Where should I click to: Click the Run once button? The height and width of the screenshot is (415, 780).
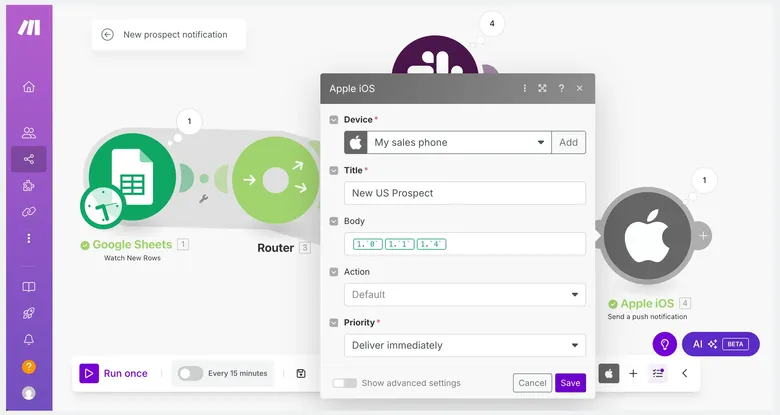pyautogui.click(x=113, y=373)
